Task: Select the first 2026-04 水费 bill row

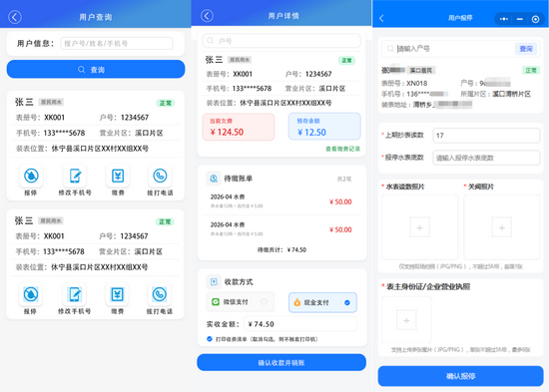Action: (281, 201)
